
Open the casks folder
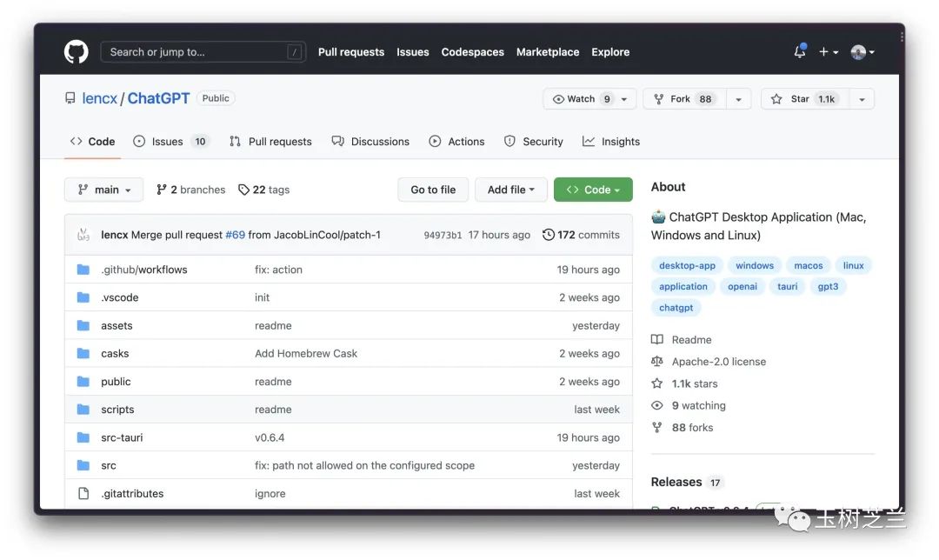coord(115,354)
